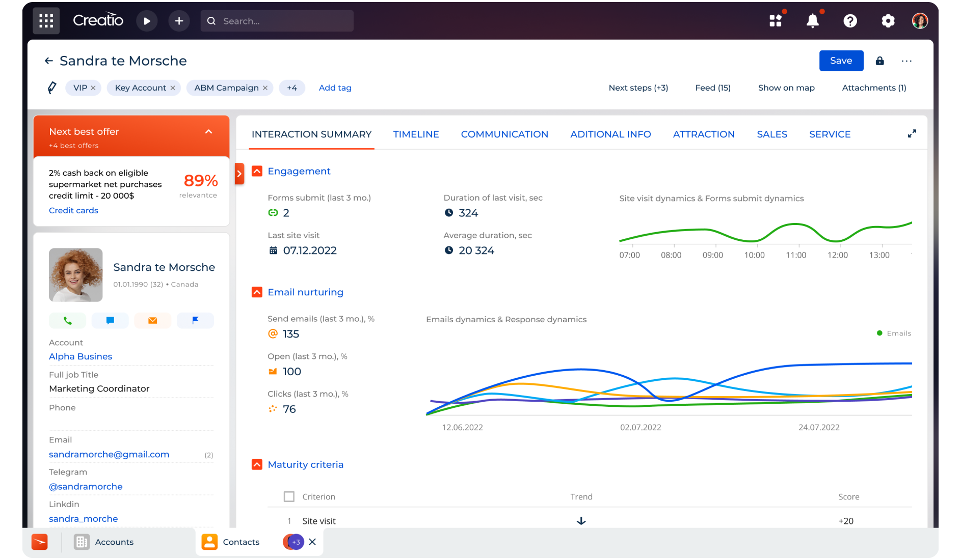Tick the Criterion header checkbox
961x560 pixels.
289,496
